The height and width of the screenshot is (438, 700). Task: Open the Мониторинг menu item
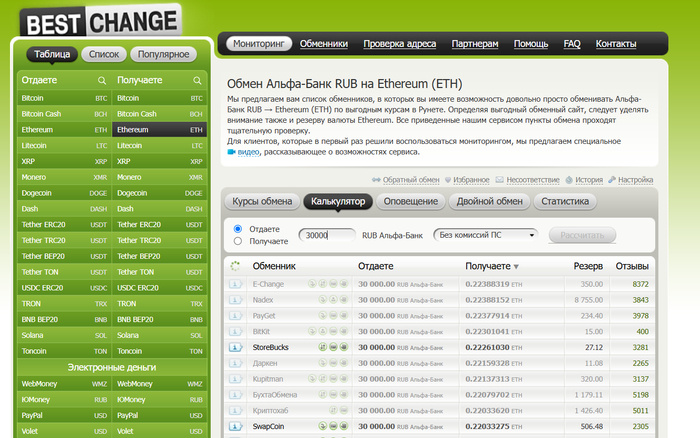click(x=259, y=44)
